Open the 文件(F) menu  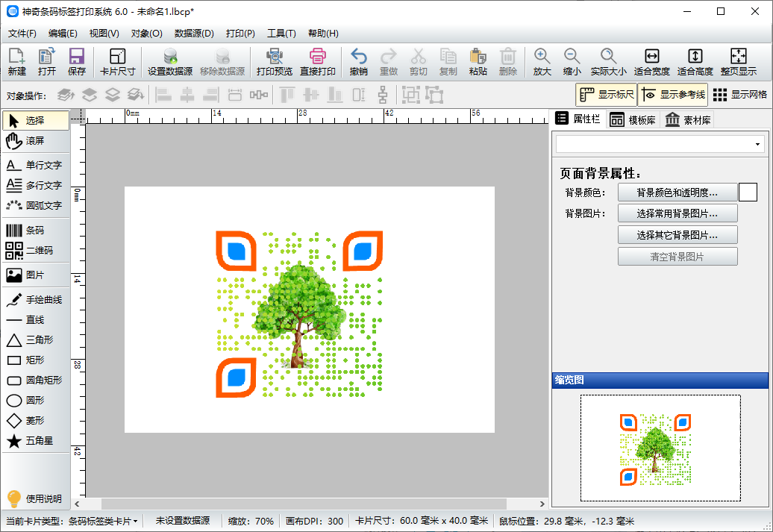click(22, 34)
